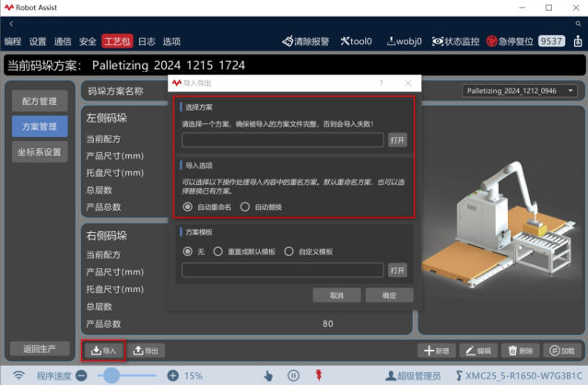
Task: Open 状态监控 status monitoring
Action: (x=455, y=41)
